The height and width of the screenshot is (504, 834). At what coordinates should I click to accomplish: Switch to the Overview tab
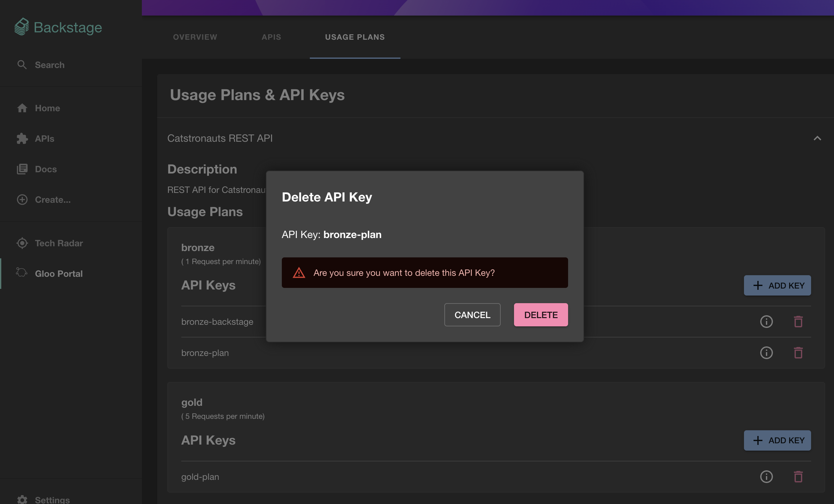(x=195, y=37)
